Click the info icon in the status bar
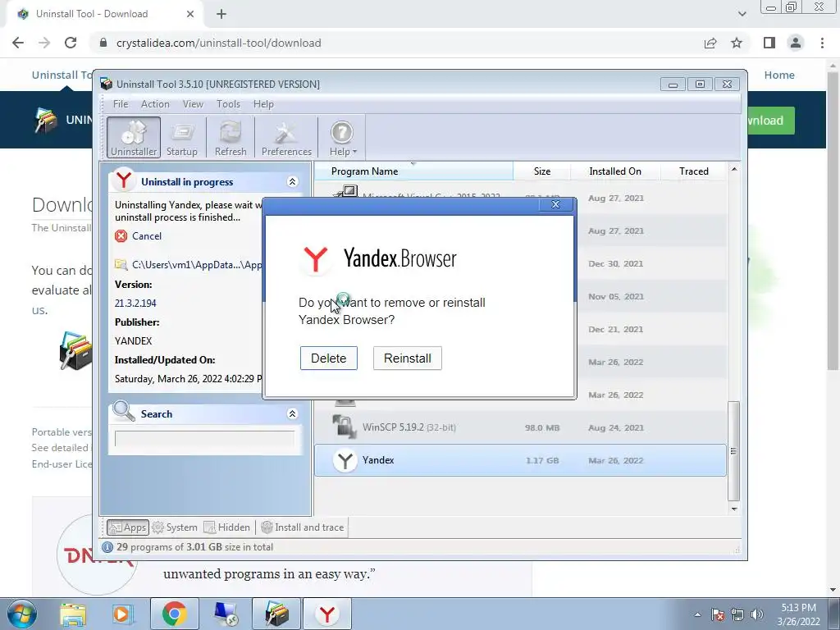 pyautogui.click(x=107, y=547)
